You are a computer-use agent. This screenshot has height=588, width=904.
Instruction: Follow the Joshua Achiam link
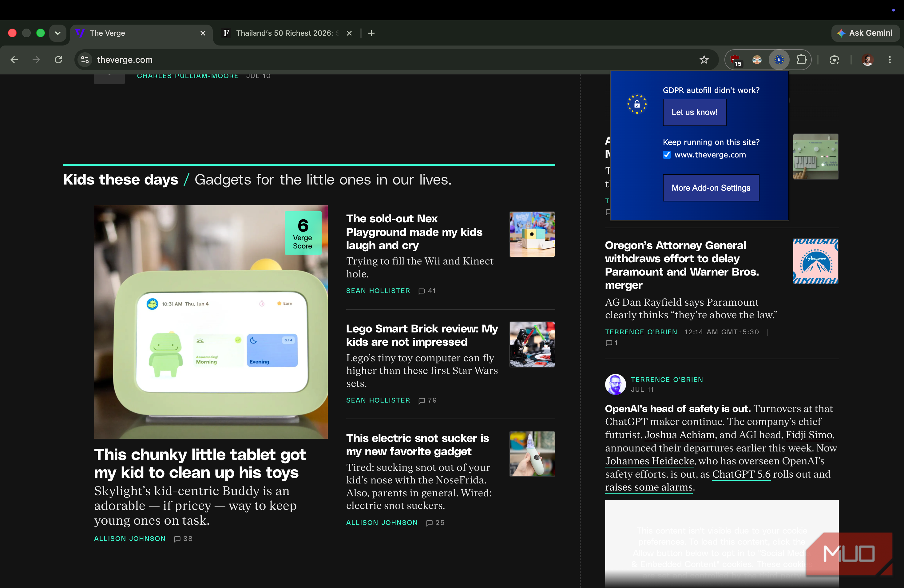(680, 435)
